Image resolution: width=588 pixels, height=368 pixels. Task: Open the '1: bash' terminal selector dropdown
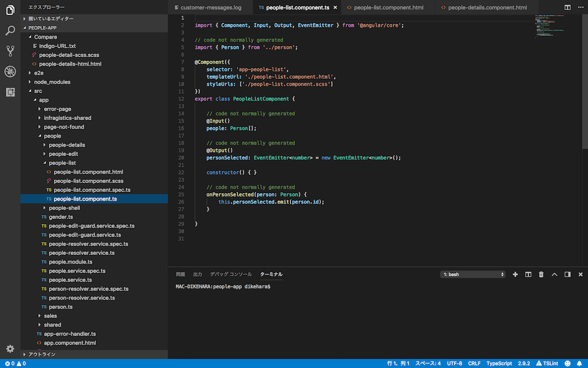click(473, 274)
